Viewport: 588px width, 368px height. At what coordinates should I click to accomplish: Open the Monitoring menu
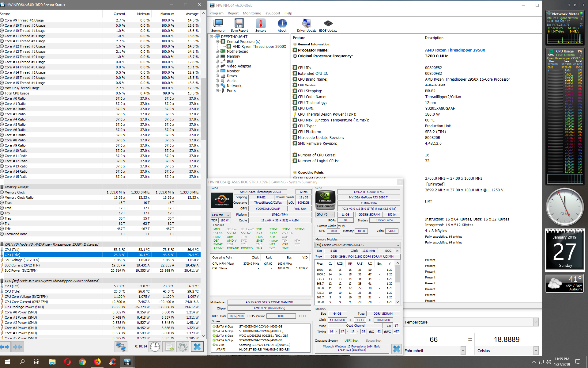252,13
